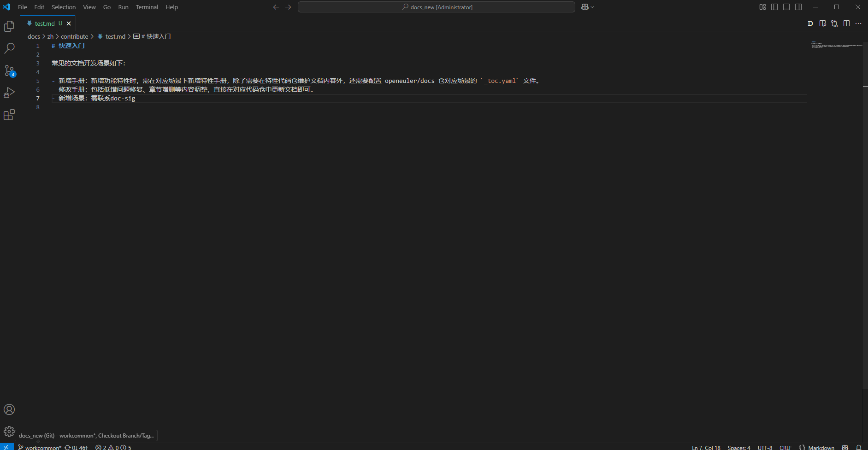This screenshot has width=868, height=450.
Task: Change indentation via Spaces: 4
Action: click(x=739, y=447)
